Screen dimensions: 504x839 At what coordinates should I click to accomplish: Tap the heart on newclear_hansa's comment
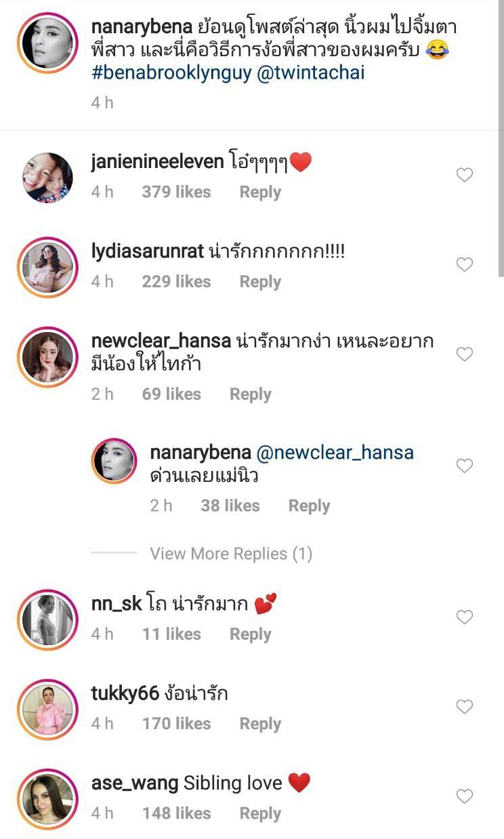(x=464, y=354)
